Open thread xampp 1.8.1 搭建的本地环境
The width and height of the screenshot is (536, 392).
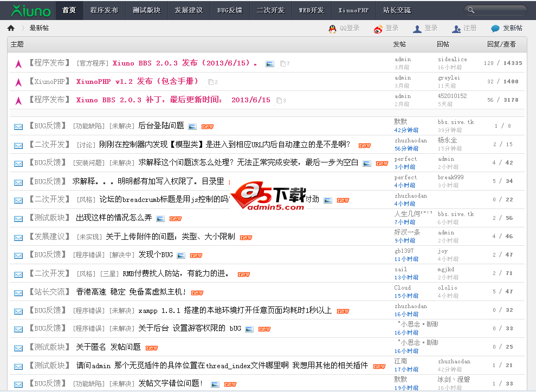pos(235,310)
